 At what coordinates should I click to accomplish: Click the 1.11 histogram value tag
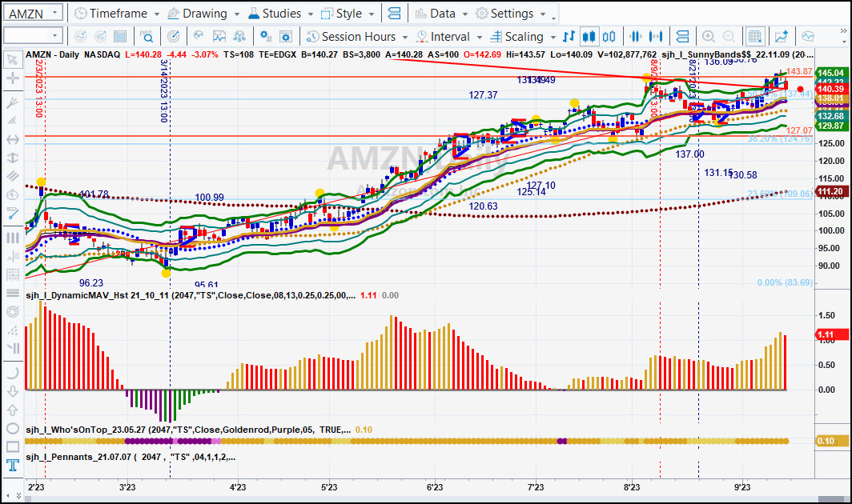click(x=831, y=334)
